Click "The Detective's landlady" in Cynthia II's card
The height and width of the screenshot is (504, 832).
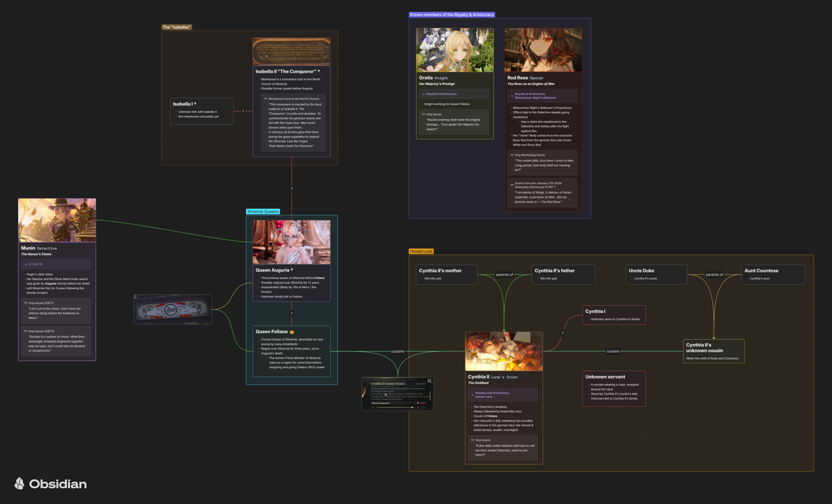pos(490,407)
